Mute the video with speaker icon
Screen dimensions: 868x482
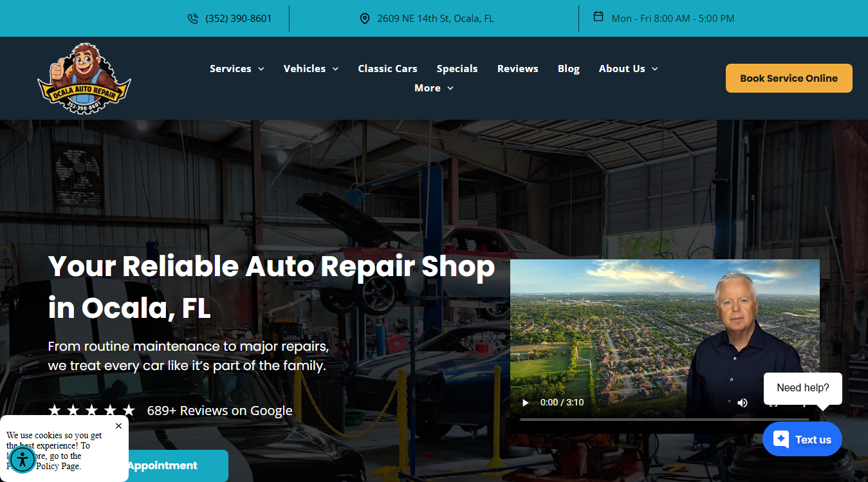[743, 403]
